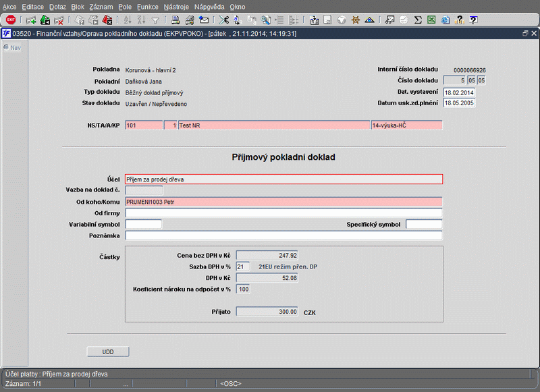Click the Internet Explorer browser icon
The width and height of the screenshot is (540, 392).
click(x=446, y=20)
